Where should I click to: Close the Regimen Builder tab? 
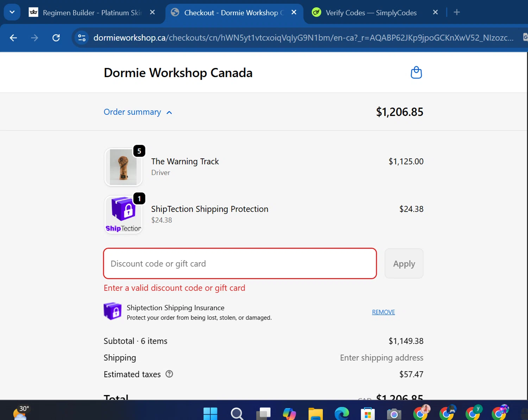pyautogui.click(x=152, y=12)
